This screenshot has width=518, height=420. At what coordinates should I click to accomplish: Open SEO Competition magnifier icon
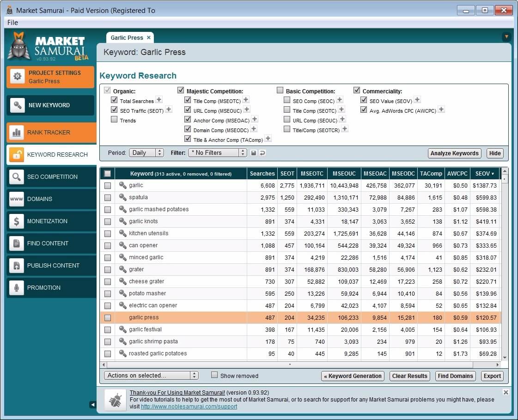[x=16, y=177]
